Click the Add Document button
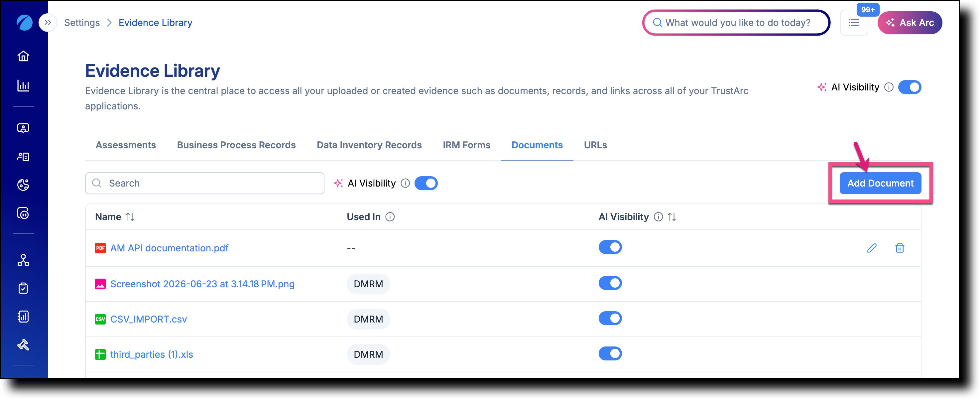This screenshot has height=399, width=980. [x=880, y=183]
